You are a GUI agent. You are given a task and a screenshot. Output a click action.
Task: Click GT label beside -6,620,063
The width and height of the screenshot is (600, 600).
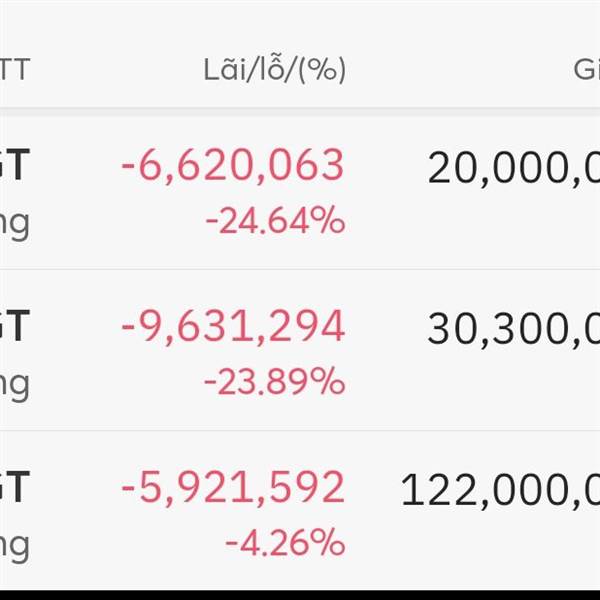pos(15,166)
